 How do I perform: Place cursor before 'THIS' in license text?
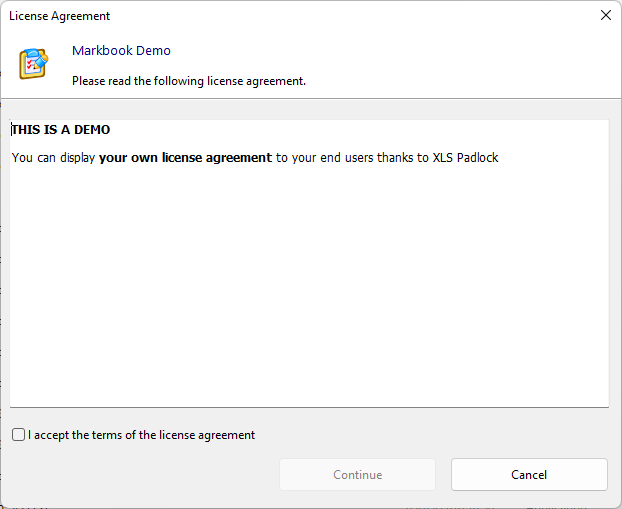click(x=12, y=130)
